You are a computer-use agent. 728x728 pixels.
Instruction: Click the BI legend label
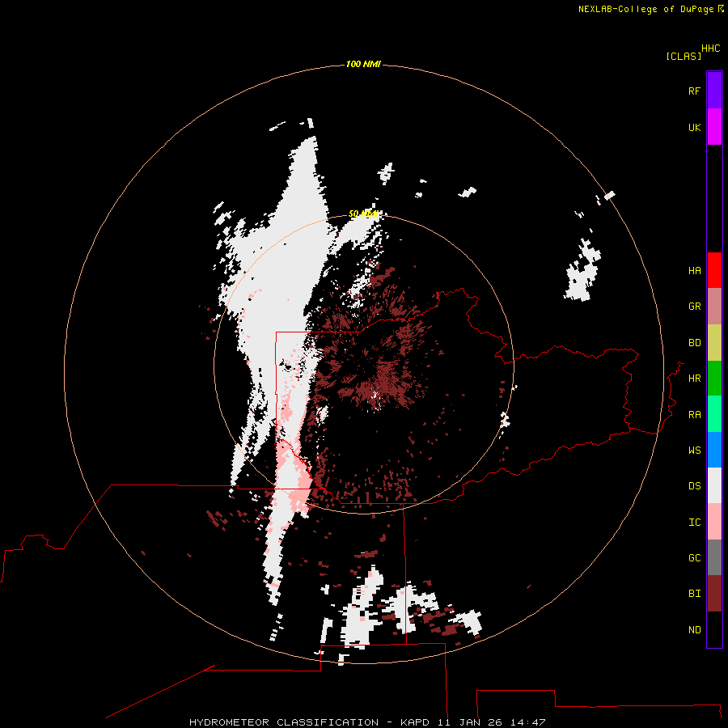pyautogui.click(x=694, y=594)
